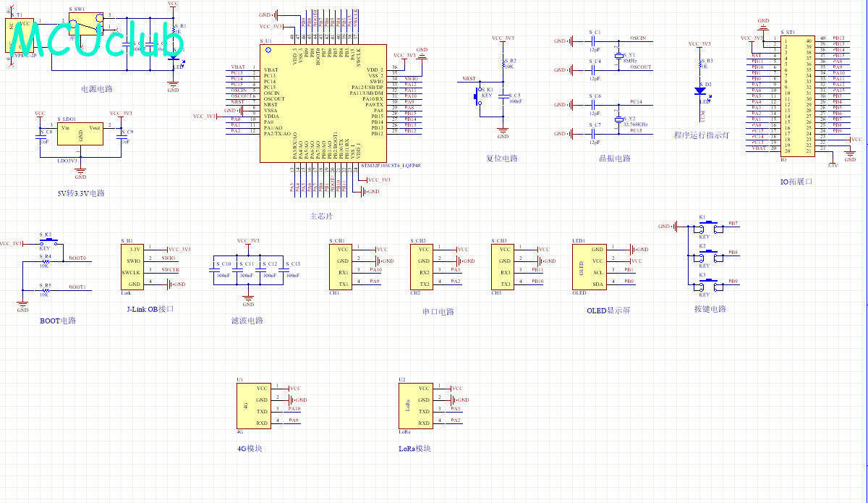Select the S_K1 reset key symbol

point(479,96)
